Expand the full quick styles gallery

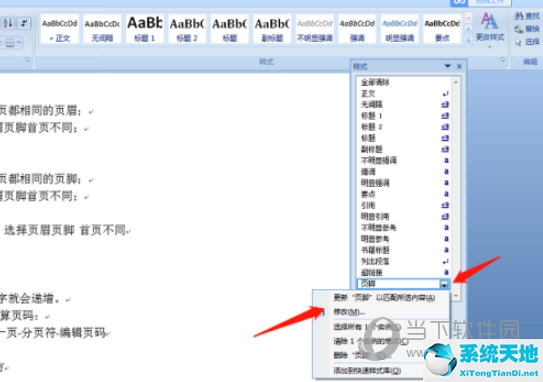(468, 40)
